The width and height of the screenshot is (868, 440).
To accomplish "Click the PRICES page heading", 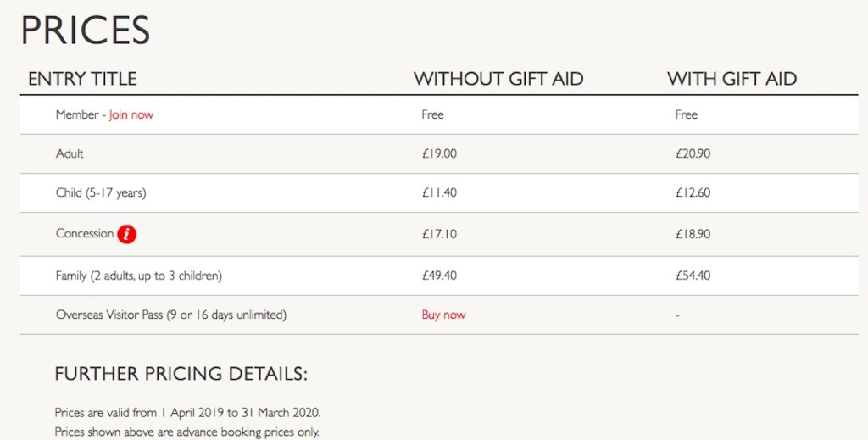I will [x=85, y=31].
